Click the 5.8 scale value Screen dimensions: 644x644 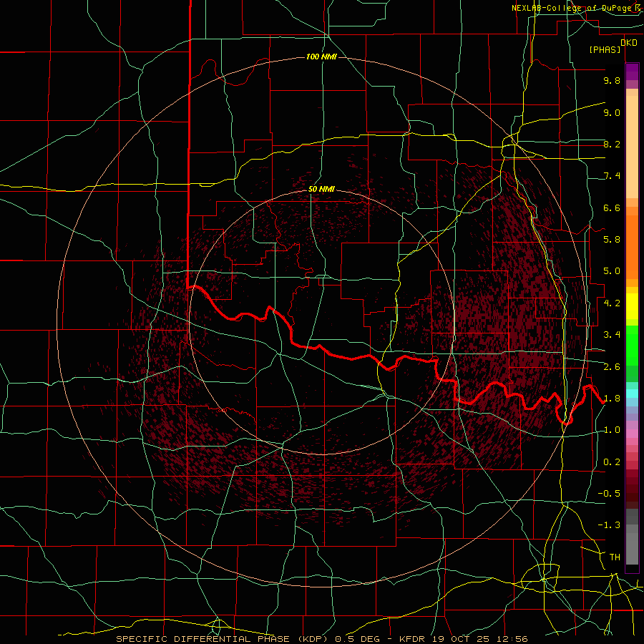coord(612,239)
